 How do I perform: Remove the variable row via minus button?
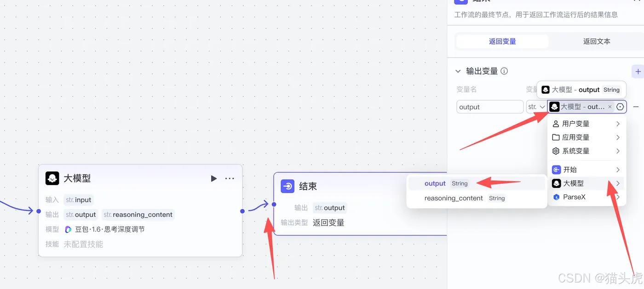pyautogui.click(x=636, y=107)
